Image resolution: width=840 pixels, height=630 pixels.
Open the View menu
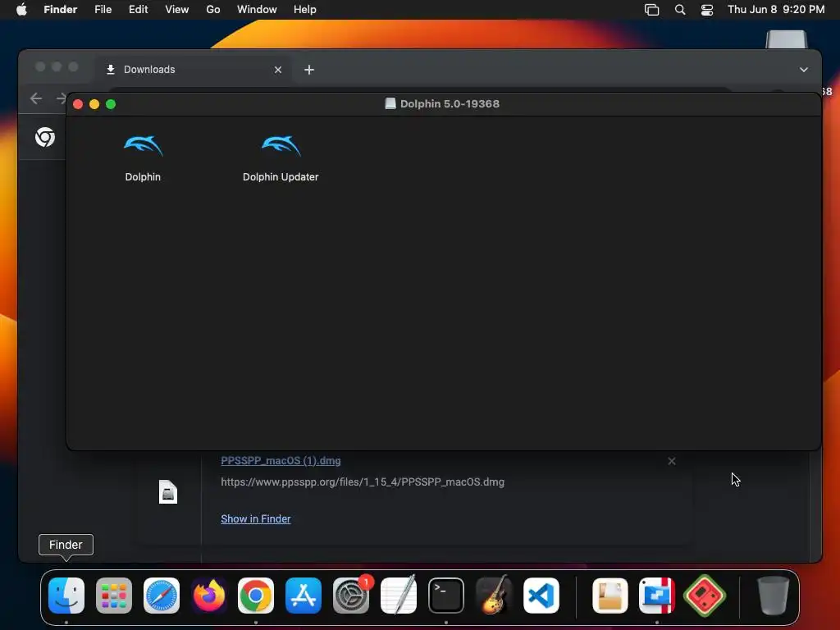[177, 10]
